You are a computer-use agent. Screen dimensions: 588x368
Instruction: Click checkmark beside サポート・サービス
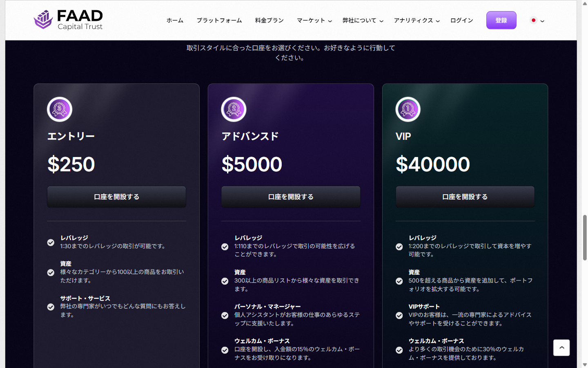51,307
